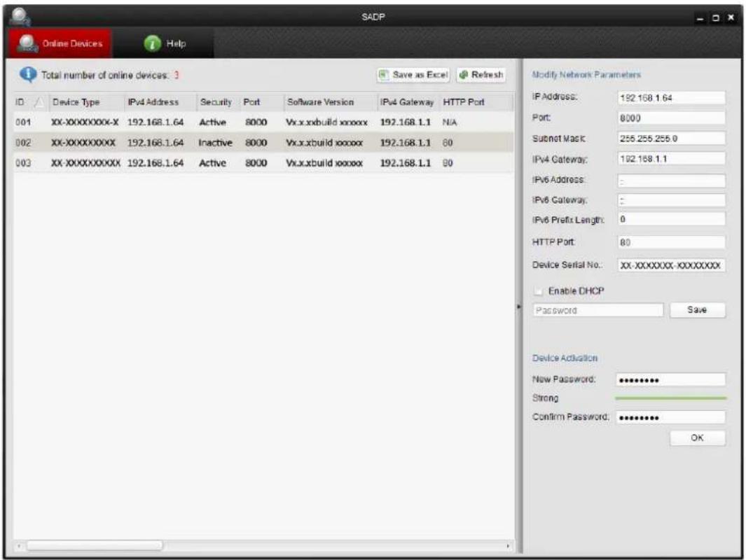The width and height of the screenshot is (746, 560).
Task: Click the horizontal scrollbar thumb
Action: click(95, 545)
